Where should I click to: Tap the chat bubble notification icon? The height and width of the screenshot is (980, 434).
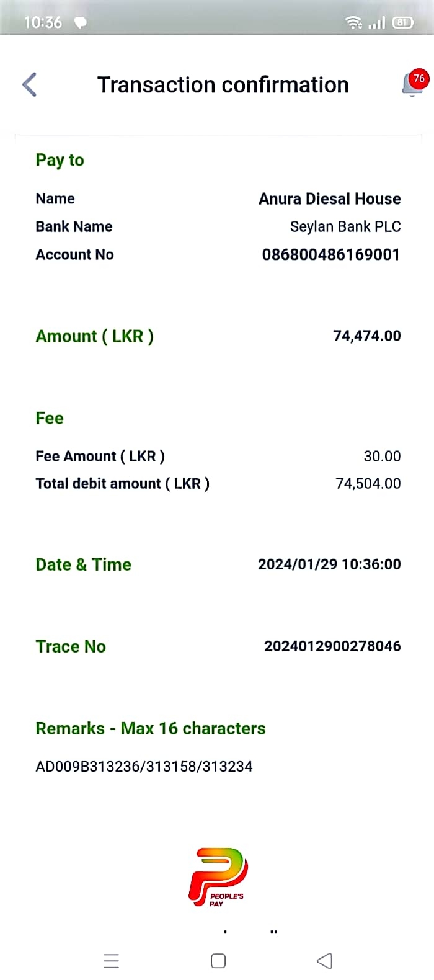[x=81, y=23]
